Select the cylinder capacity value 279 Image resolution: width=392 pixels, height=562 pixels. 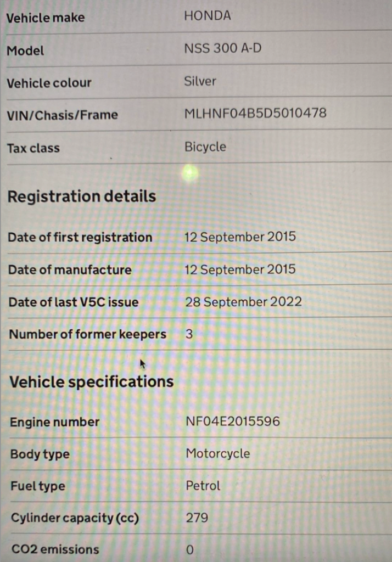click(x=197, y=518)
